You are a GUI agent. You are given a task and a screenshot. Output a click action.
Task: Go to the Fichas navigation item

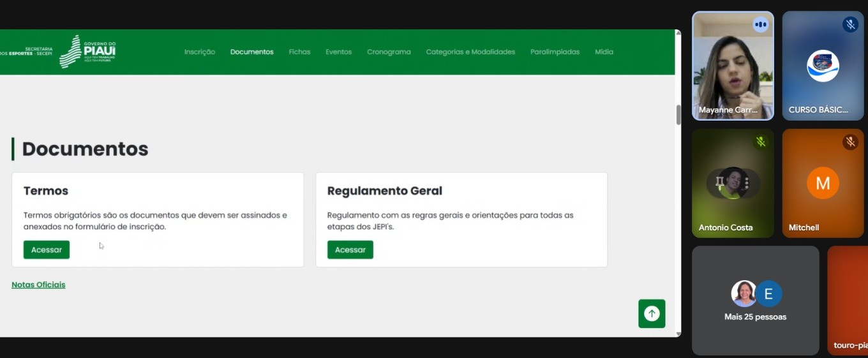(299, 52)
